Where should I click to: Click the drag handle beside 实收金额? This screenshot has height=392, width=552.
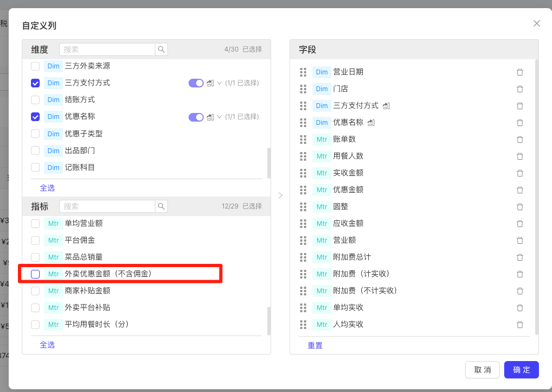pyautogui.click(x=303, y=173)
